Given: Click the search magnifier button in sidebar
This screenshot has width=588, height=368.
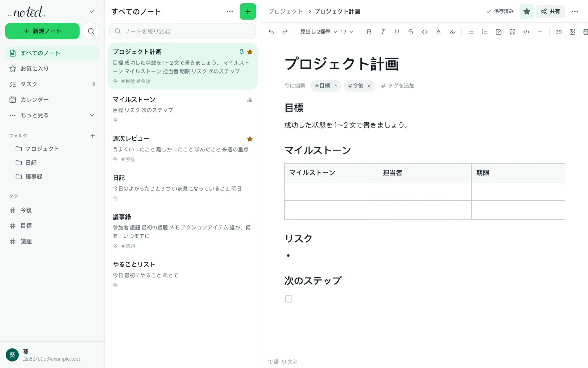Looking at the screenshot, I should 91,31.
